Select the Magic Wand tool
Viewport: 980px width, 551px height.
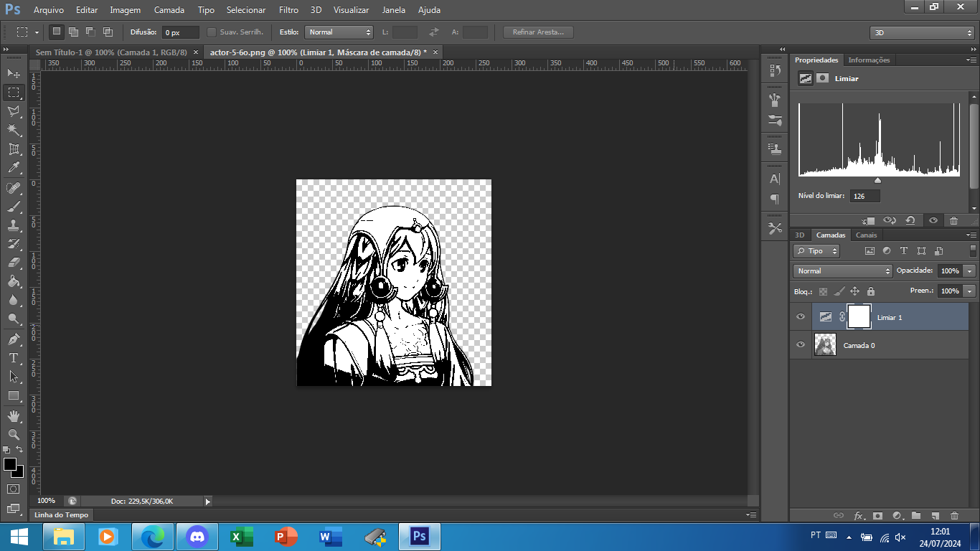pos(14,130)
